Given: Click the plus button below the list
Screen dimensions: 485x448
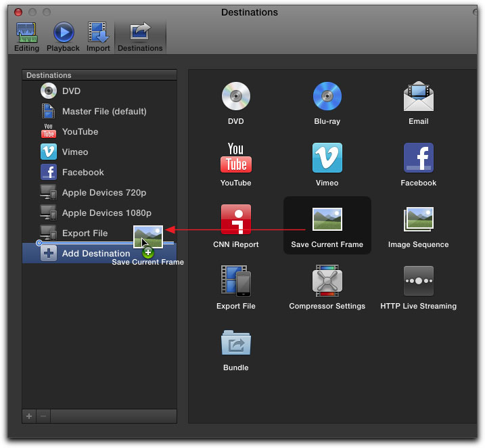Looking at the screenshot, I should 29,416.
